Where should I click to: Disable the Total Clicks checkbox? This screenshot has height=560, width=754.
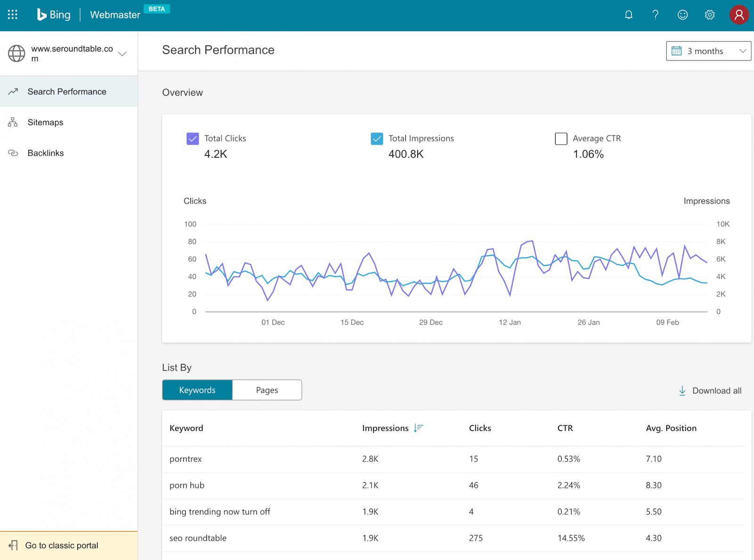pos(193,139)
